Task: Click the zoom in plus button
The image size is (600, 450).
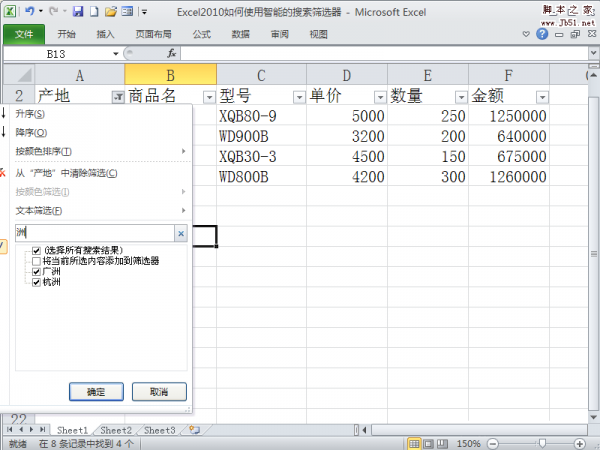Action: pos(579,444)
